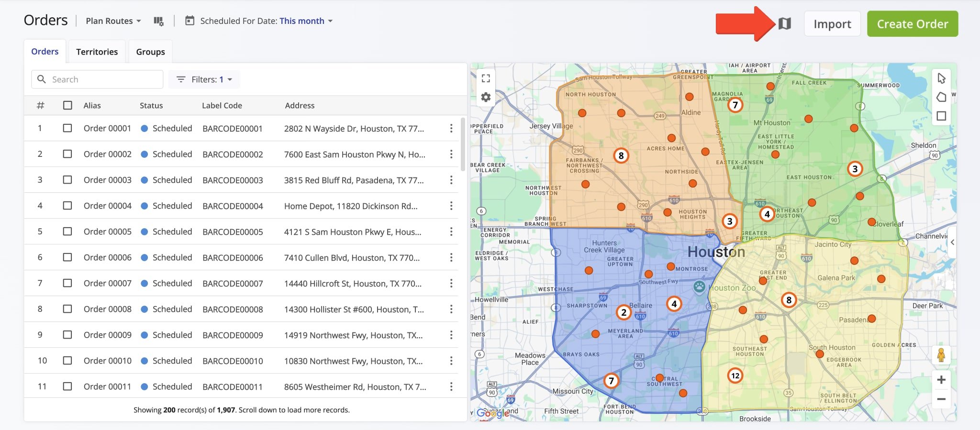Zoom in on the map

[941, 380]
